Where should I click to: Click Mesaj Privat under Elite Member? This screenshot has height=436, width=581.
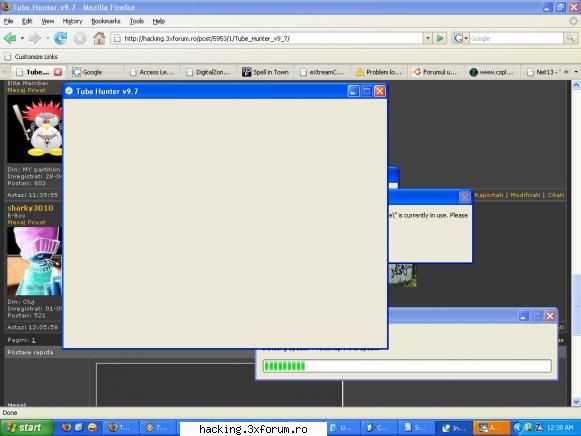tap(27, 90)
